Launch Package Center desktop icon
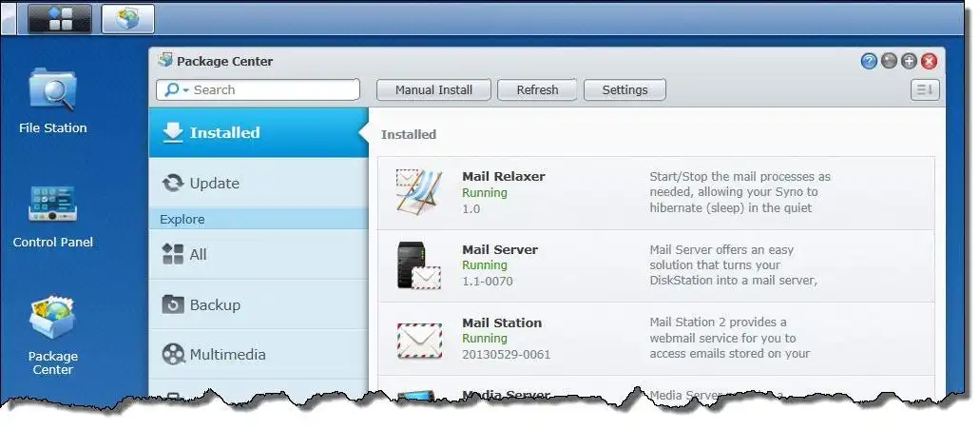Image resolution: width=980 pixels, height=430 pixels. [53, 336]
